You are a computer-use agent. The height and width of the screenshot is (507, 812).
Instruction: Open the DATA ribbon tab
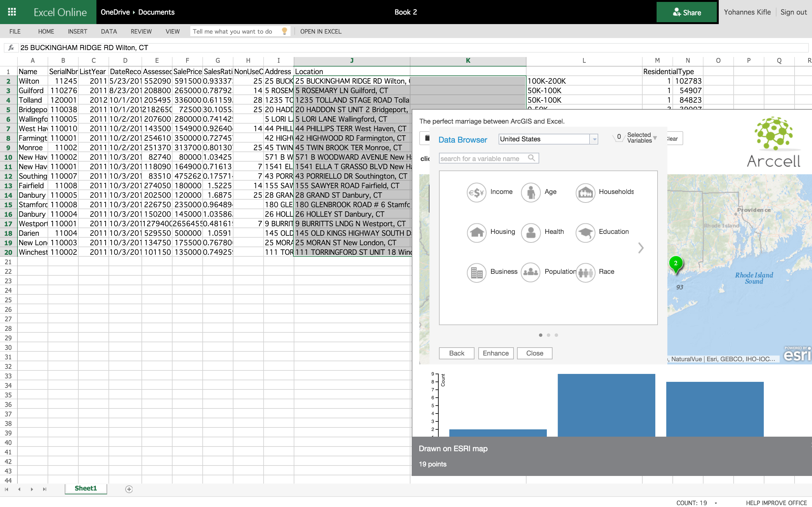109,31
